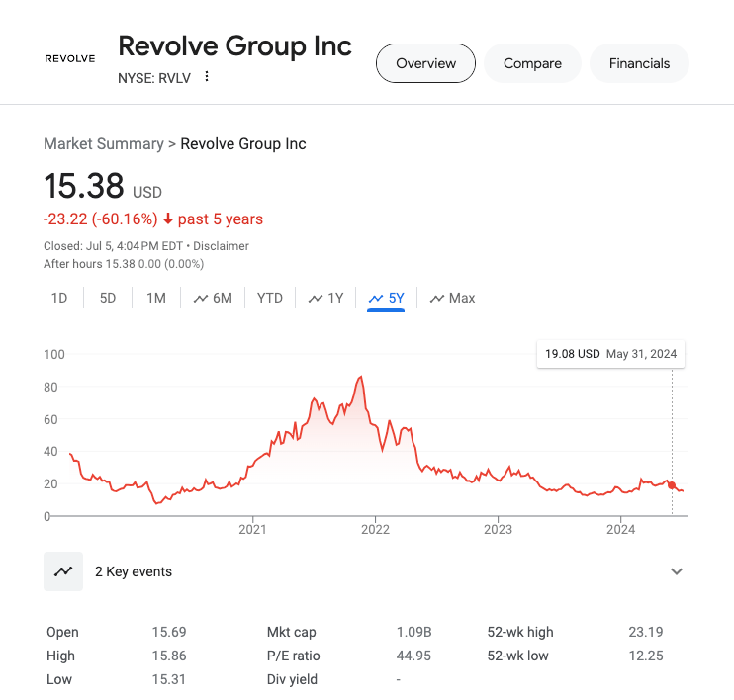Image resolution: width=734 pixels, height=700 pixels.
Task: Select the 1D time range
Action: (59, 298)
